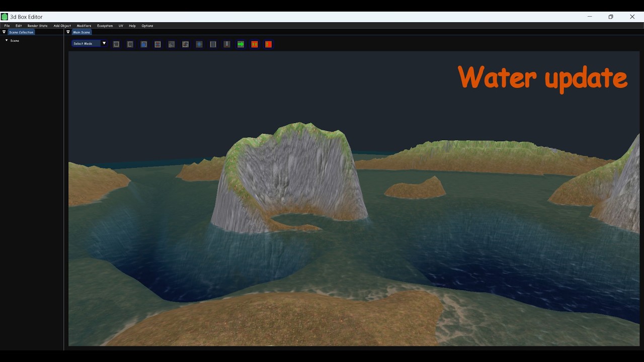Open the Help menu

coord(132,26)
